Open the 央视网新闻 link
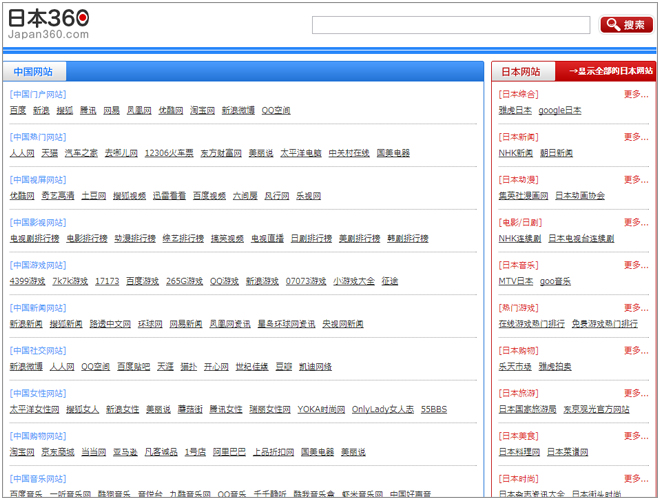Image resolution: width=660 pixels, height=500 pixels. (343, 324)
